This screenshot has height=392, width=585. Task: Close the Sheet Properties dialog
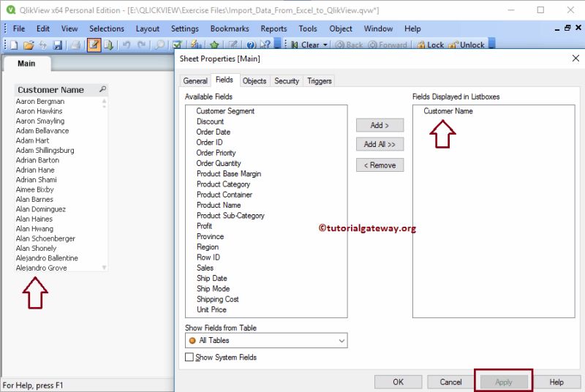575,59
